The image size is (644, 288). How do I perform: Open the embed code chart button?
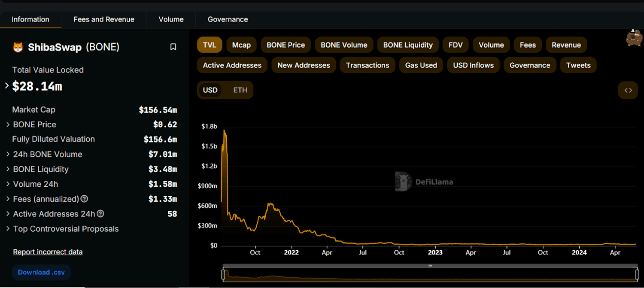(x=628, y=90)
